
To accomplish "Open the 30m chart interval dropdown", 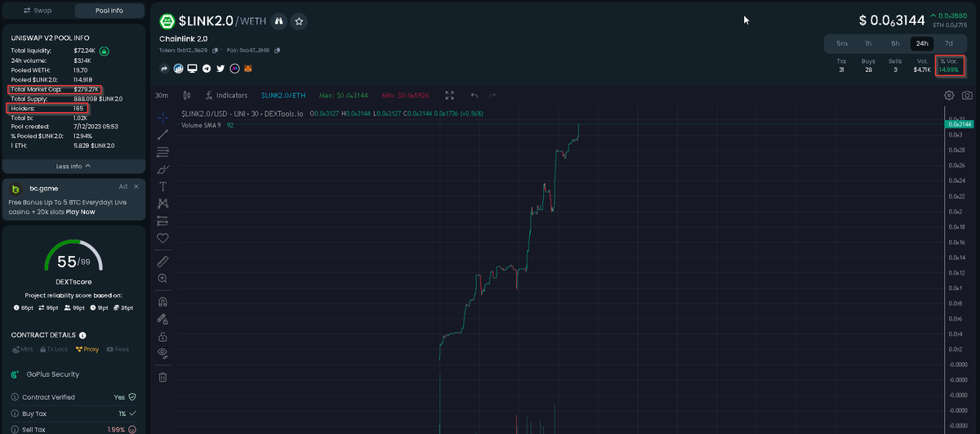I will [162, 96].
